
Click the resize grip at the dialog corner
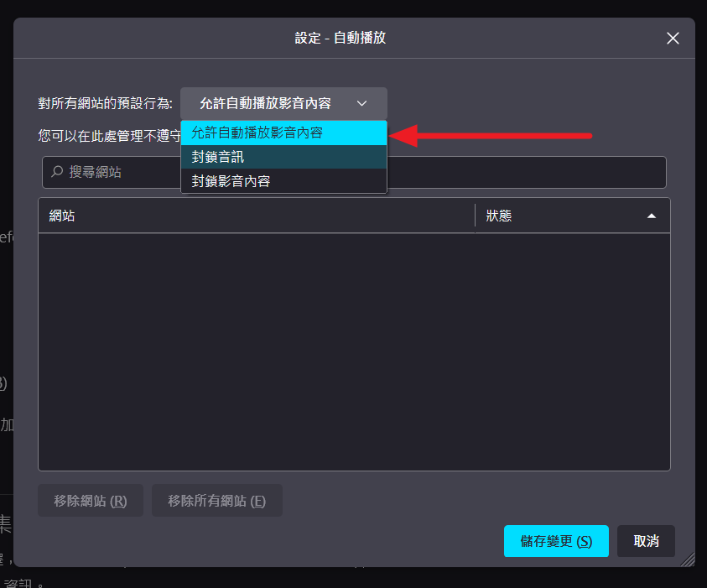[x=687, y=559]
